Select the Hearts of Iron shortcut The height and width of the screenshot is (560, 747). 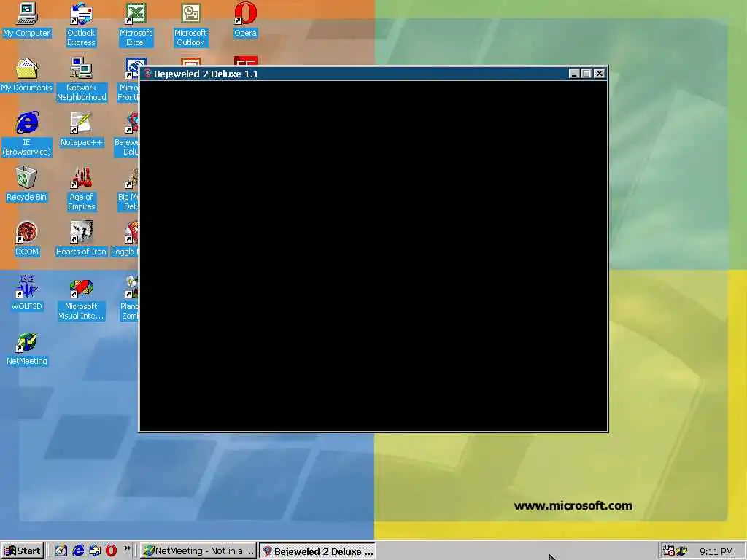click(82, 239)
